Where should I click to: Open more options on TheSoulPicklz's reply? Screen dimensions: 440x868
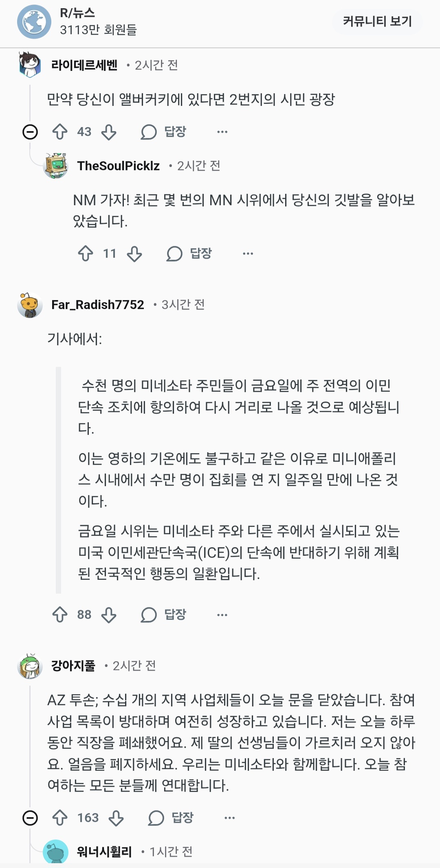point(248,254)
